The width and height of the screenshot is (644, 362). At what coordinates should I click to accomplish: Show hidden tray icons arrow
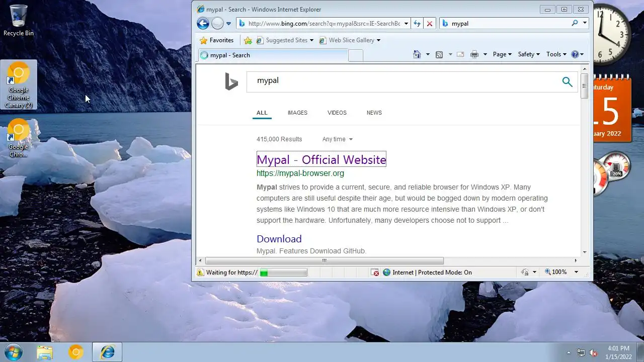569,352
